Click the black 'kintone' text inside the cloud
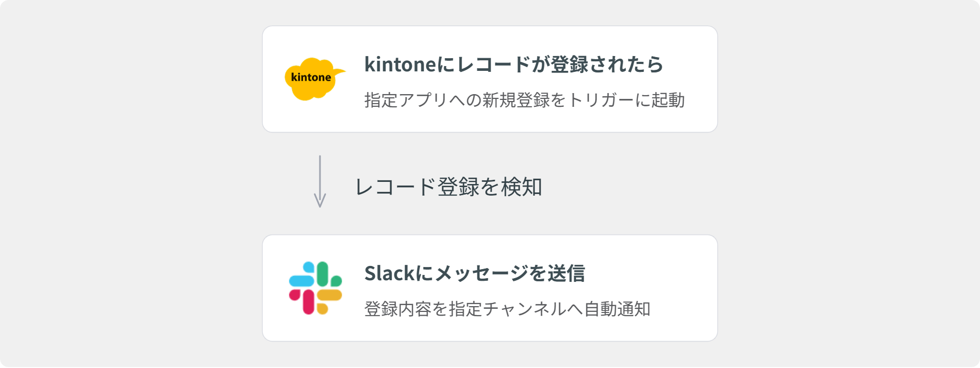Screen dimensions: 980x368 tap(311, 77)
